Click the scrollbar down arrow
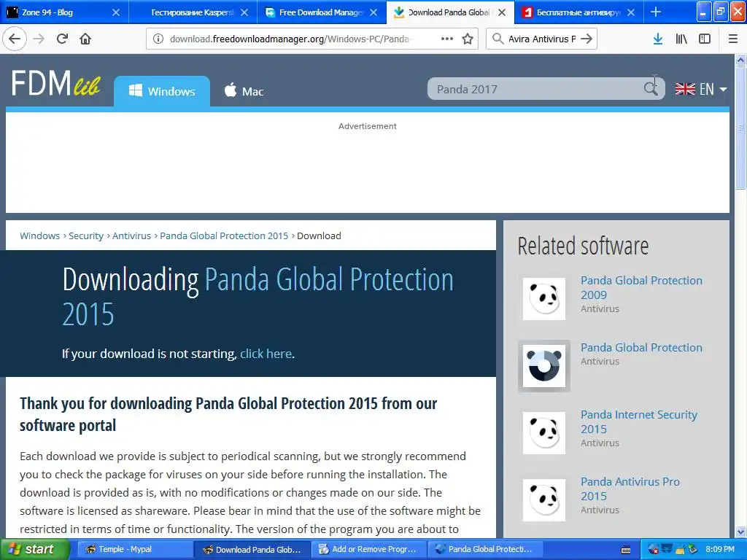This screenshot has width=747, height=560. coord(741,532)
